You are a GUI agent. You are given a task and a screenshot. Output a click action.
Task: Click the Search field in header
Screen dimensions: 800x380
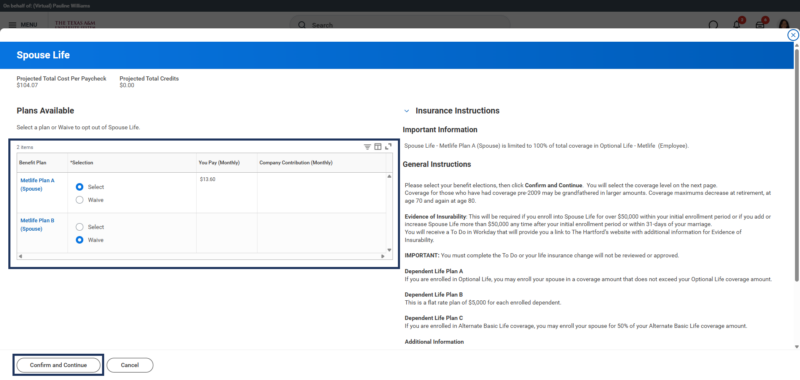click(399, 24)
